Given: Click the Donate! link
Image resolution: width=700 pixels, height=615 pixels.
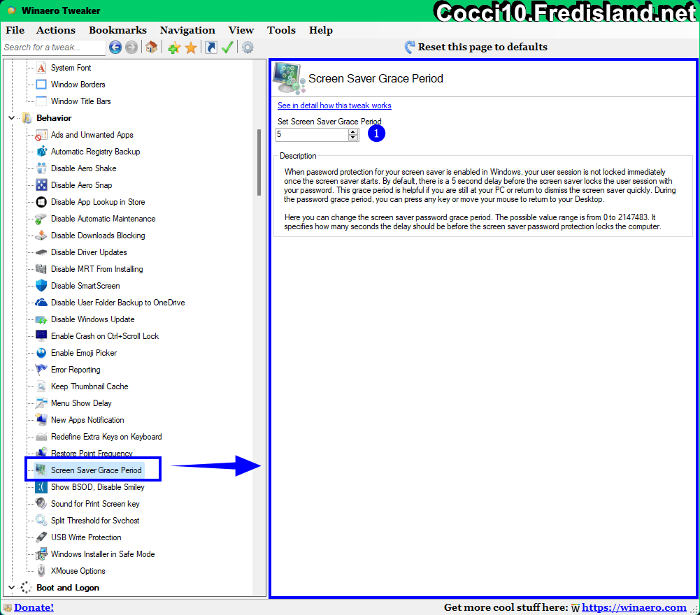Looking at the screenshot, I should click(x=34, y=607).
